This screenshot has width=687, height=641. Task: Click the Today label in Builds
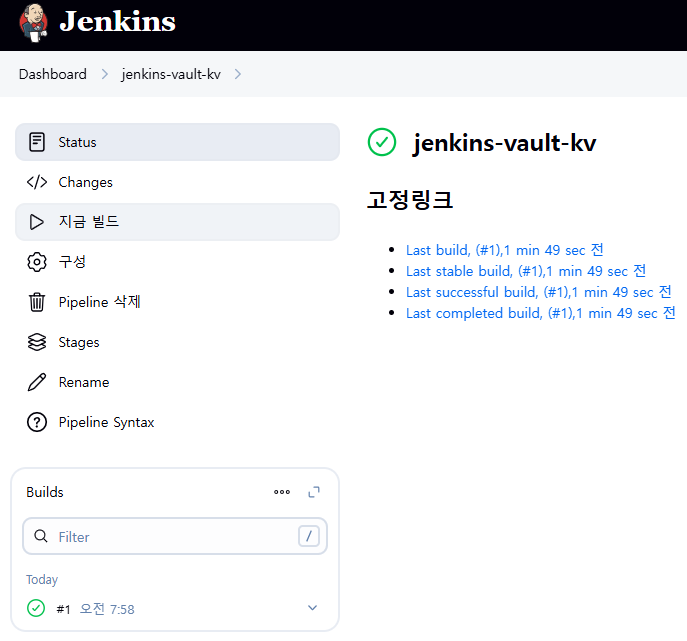42,580
